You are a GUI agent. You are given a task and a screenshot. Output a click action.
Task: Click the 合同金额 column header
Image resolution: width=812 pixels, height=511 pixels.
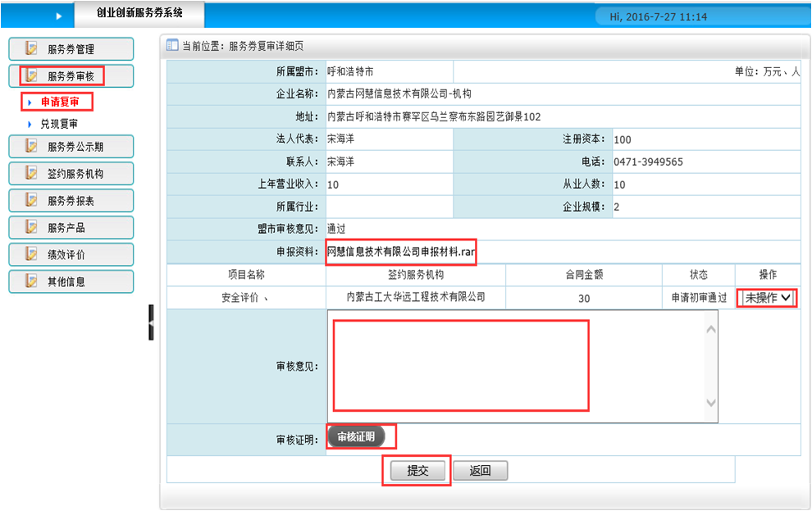point(584,275)
